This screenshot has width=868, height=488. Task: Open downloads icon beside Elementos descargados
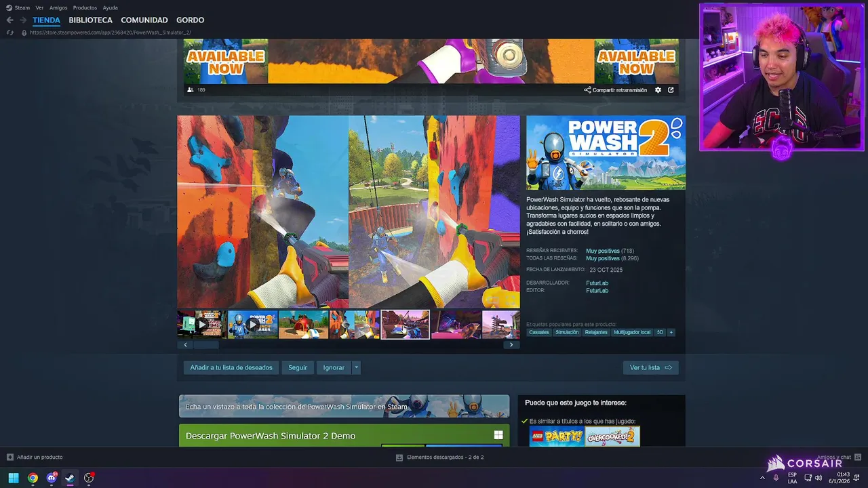point(399,457)
